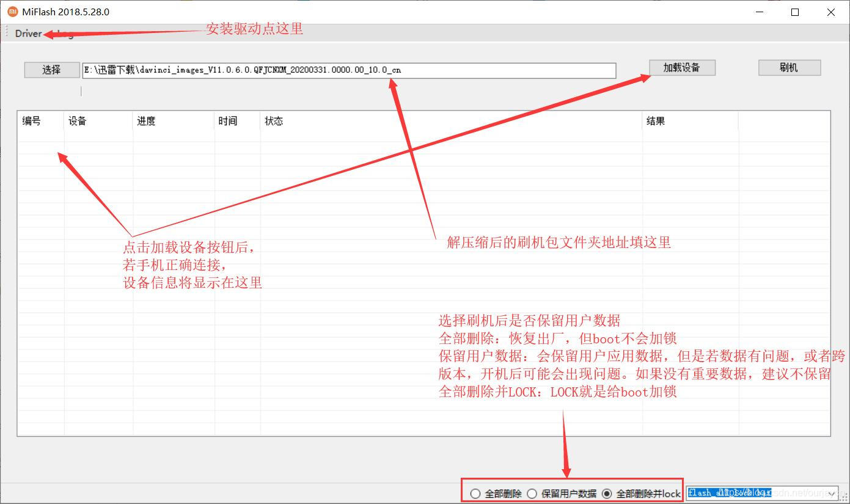Click the 选择 folder select button

click(52, 70)
